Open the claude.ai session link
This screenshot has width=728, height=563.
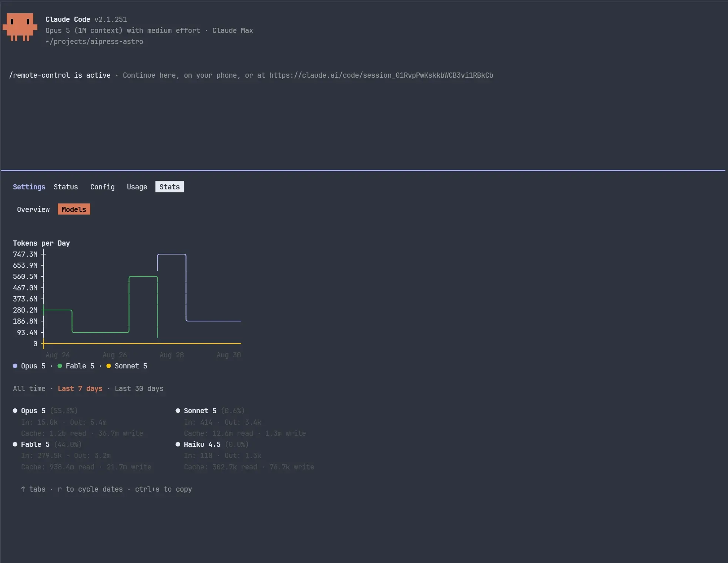click(x=381, y=75)
